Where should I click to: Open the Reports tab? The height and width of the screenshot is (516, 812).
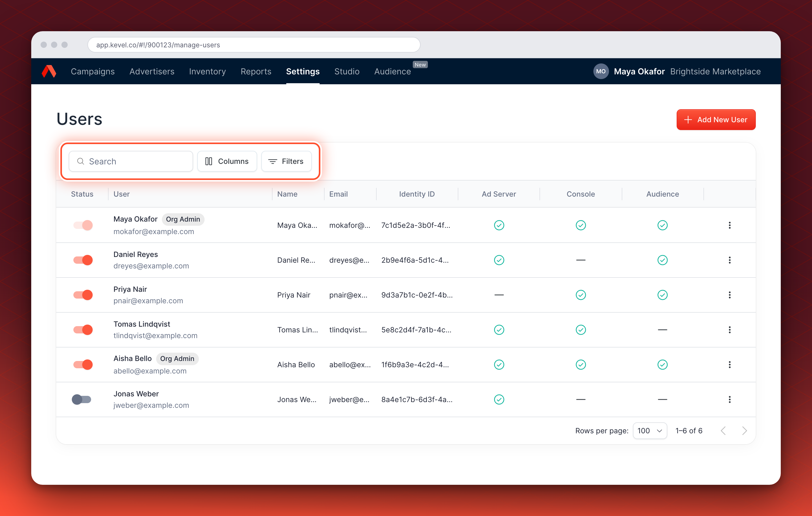[256, 72]
